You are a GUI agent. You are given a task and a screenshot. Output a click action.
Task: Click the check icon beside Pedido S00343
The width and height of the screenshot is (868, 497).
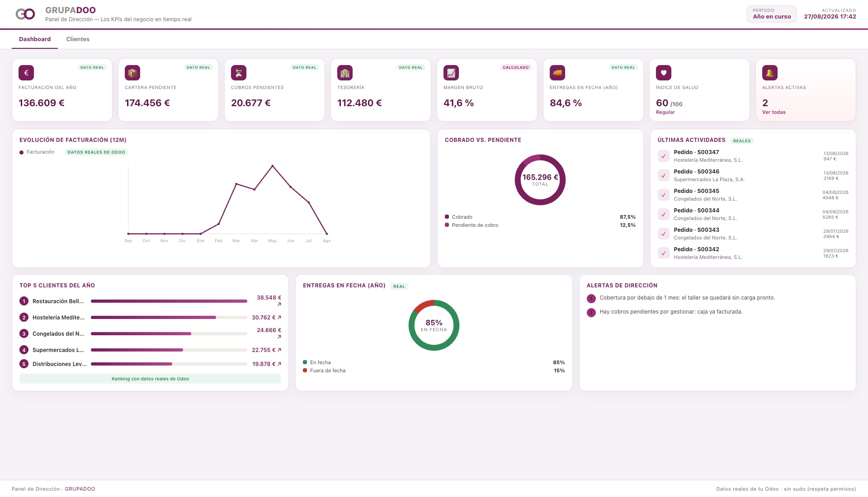[x=663, y=234]
